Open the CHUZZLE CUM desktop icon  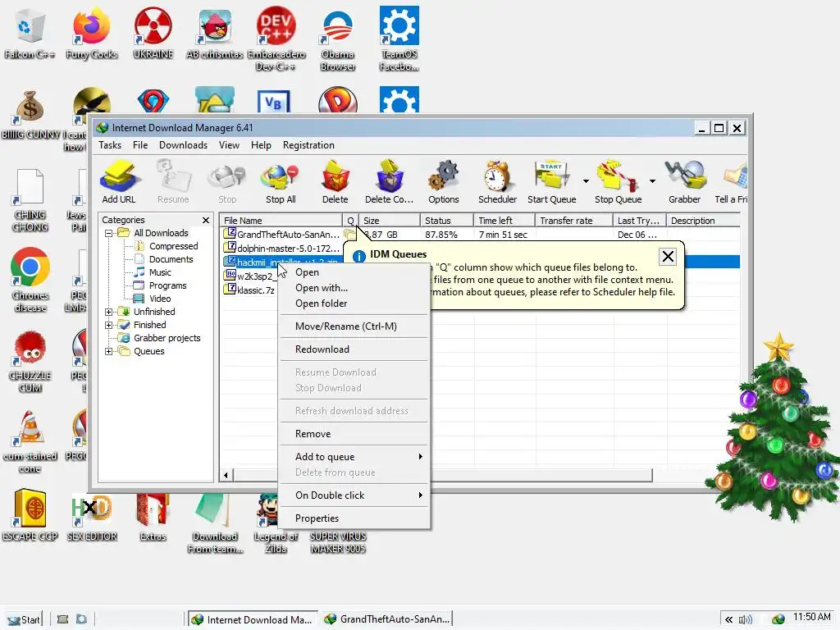coord(30,361)
